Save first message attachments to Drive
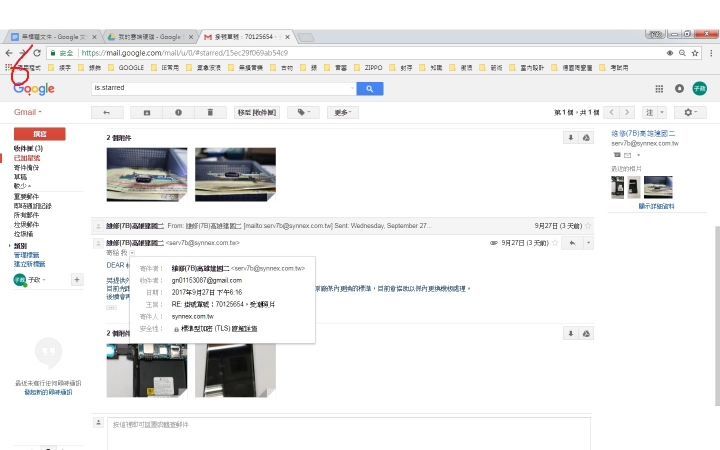Screen dimensions: 720x450 click(586, 138)
